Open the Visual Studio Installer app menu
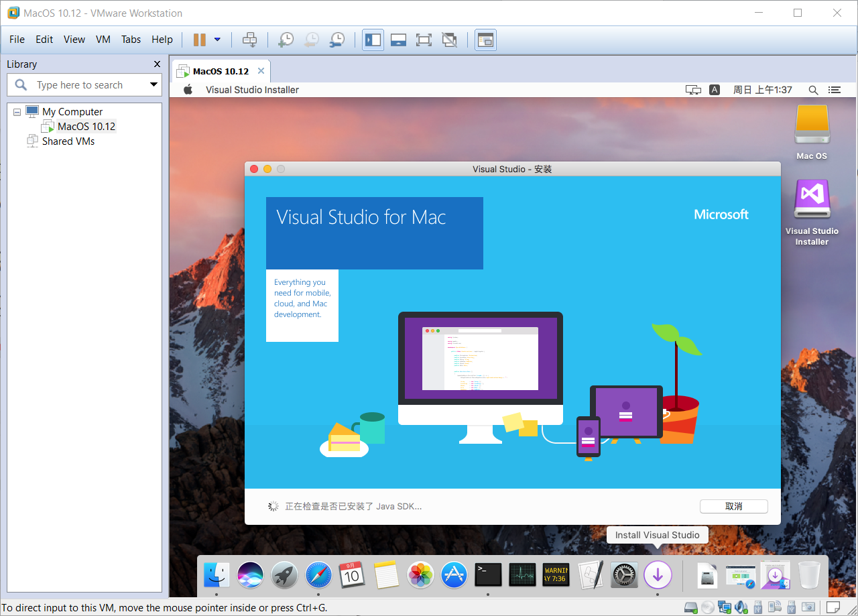This screenshot has height=616, width=858. point(252,90)
